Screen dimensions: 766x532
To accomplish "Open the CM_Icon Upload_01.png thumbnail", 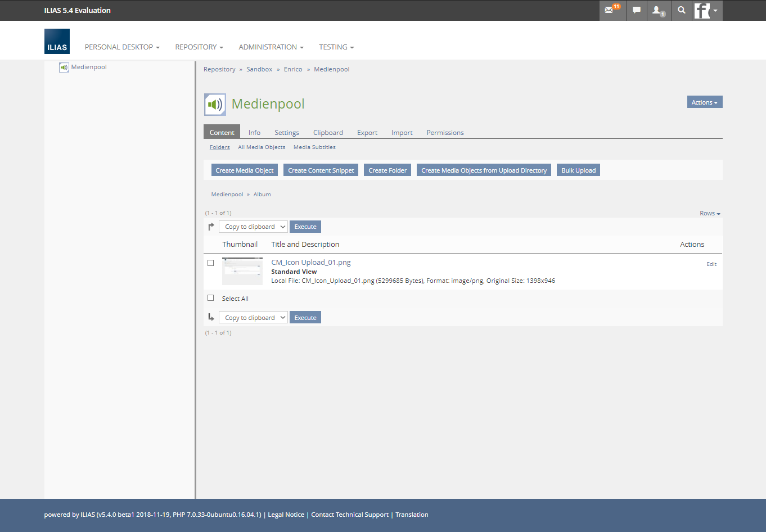I will [x=242, y=271].
